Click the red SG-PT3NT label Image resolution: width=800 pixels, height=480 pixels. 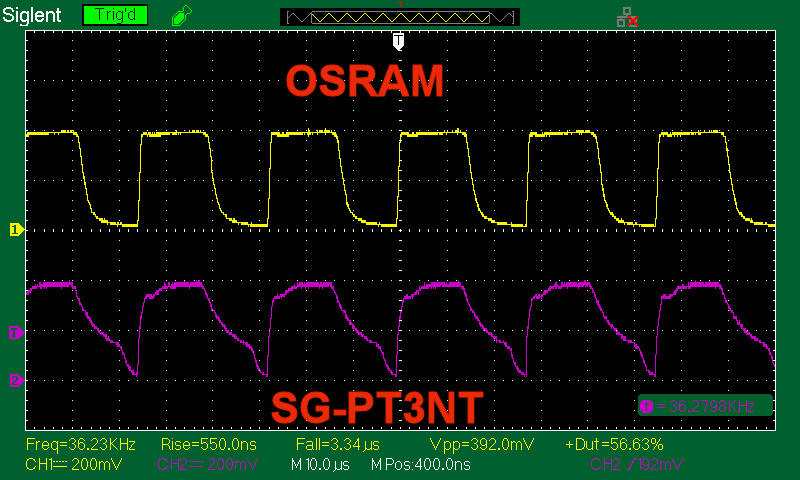pyautogui.click(x=377, y=408)
